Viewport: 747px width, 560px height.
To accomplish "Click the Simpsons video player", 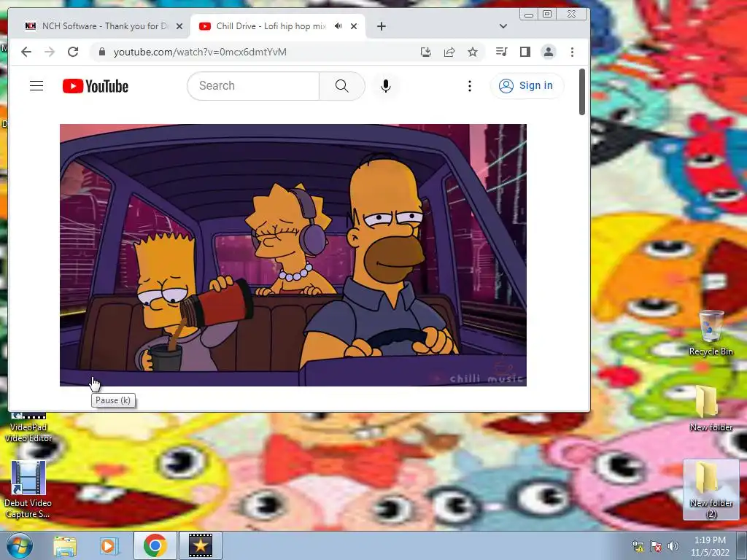I will [293, 254].
